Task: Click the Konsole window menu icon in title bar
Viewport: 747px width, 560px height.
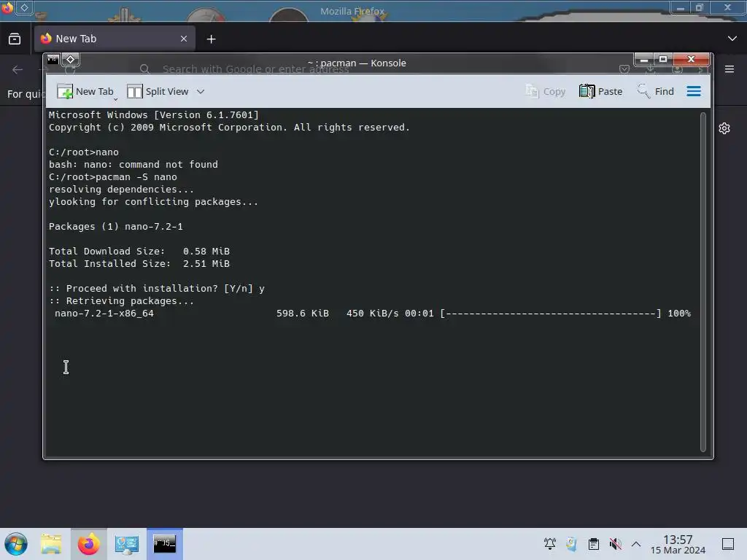Action: [53, 60]
